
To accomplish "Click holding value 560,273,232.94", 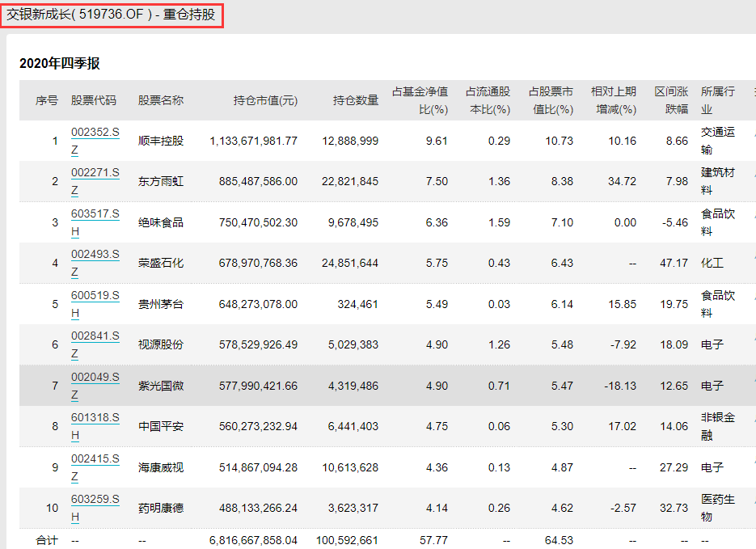I will pos(258,426).
